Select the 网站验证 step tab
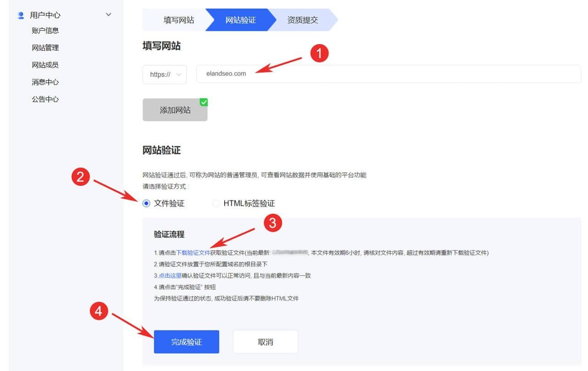Screen dimensions: 588x371 click(x=241, y=20)
